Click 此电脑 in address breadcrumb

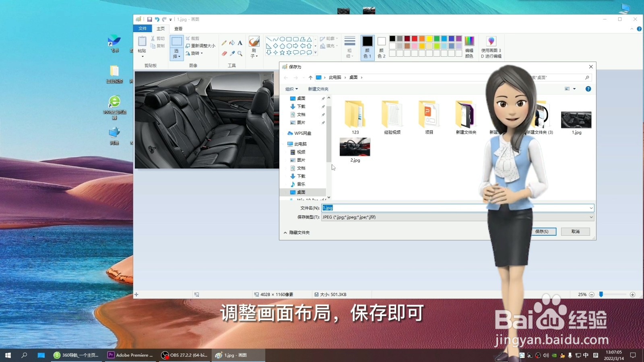coord(335,78)
